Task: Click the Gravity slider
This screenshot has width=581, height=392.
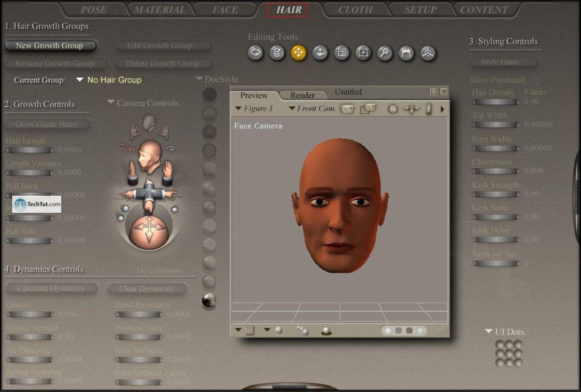Action: pyautogui.click(x=29, y=314)
